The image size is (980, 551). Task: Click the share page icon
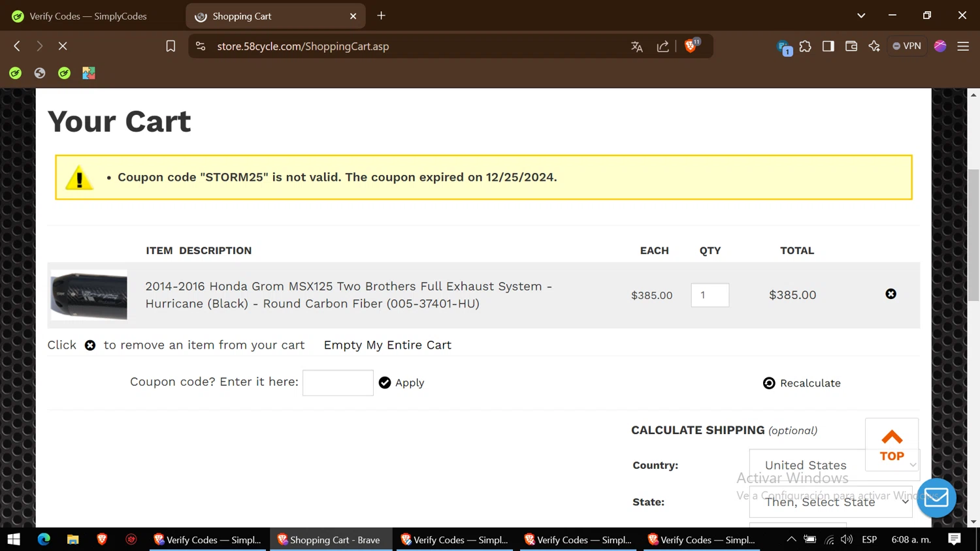click(663, 46)
